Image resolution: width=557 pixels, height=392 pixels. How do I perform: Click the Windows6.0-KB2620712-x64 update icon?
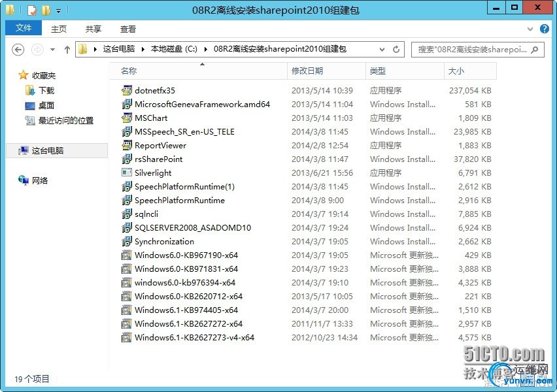(127, 296)
